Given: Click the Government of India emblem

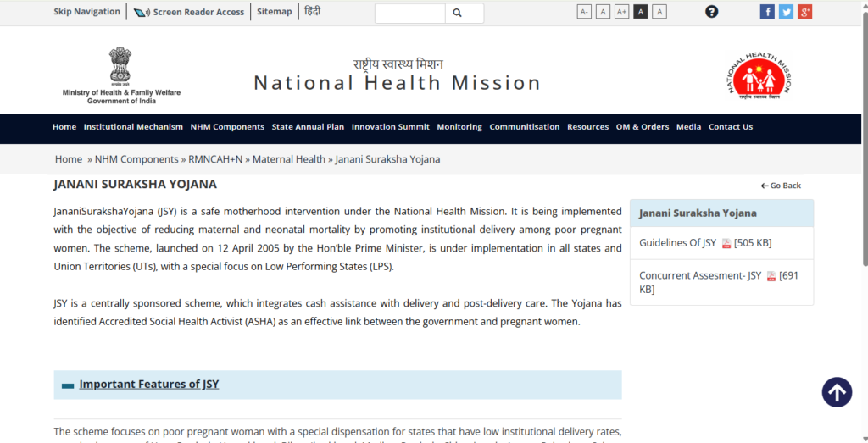Looking at the screenshot, I should pyautogui.click(x=120, y=66).
